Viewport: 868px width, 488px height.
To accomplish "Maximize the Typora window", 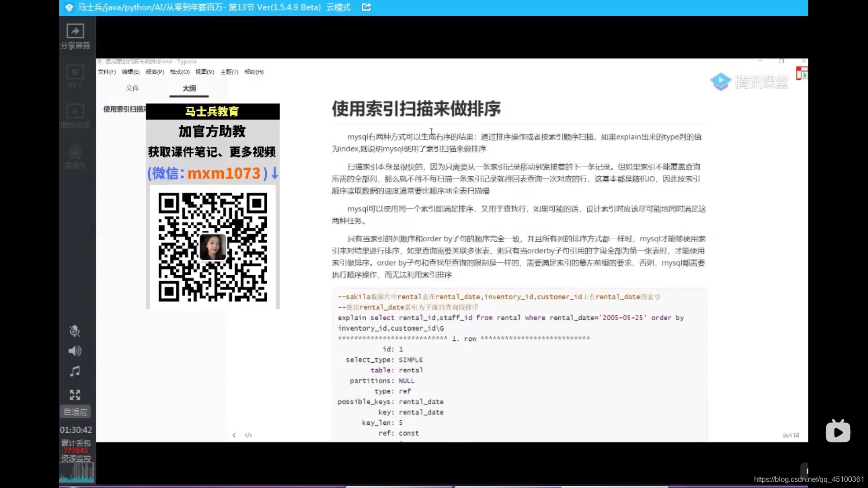I will (782, 61).
